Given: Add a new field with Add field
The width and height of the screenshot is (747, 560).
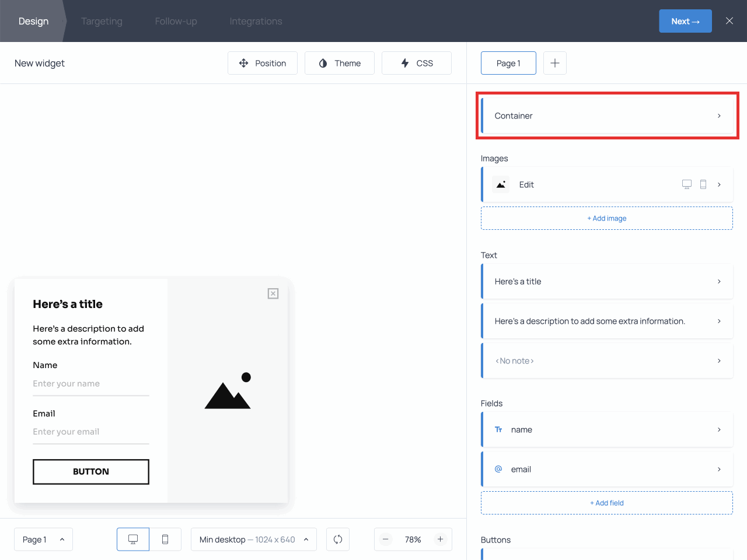Looking at the screenshot, I should pos(607,502).
